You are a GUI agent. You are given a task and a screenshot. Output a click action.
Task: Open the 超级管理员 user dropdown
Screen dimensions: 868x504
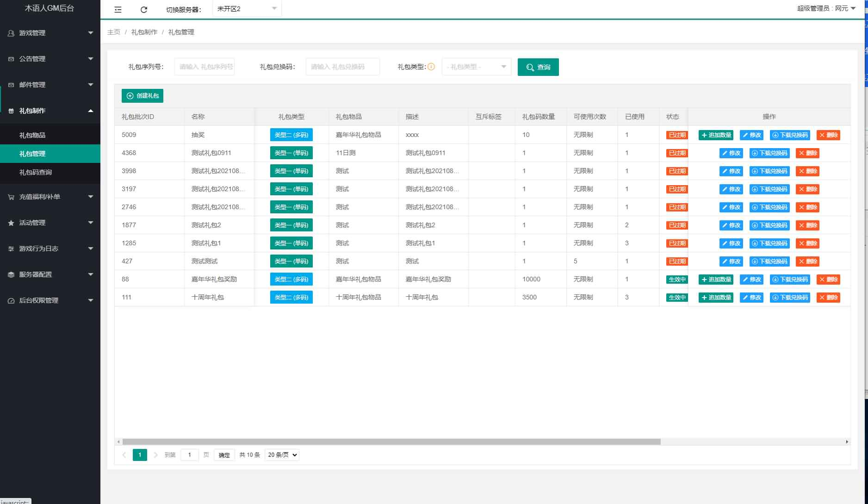[826, 8]
